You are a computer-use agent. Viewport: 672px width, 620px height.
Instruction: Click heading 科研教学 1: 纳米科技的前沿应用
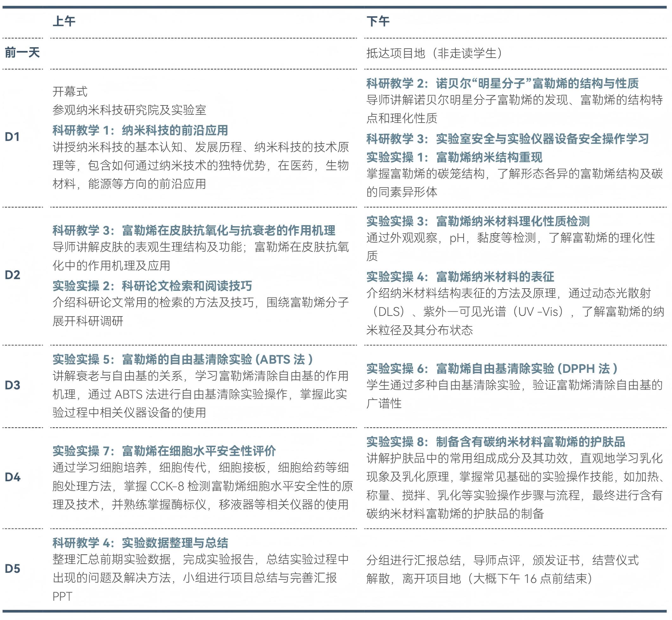coord(140,130)
